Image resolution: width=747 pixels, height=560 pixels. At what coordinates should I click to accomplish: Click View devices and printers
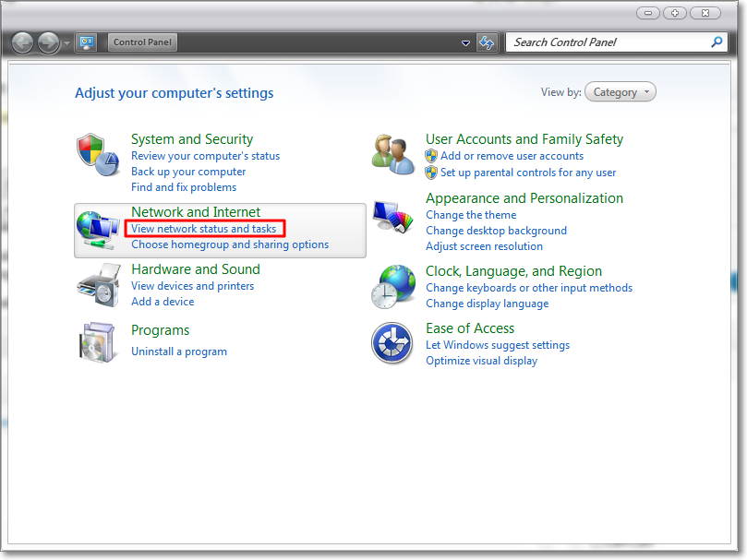coord(192,286)
